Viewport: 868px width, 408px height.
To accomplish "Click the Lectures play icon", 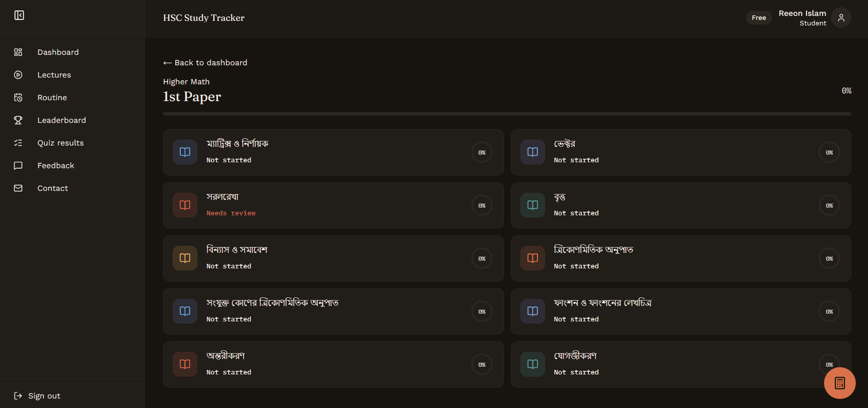I will pyautogui.click(x=18, y=75).
